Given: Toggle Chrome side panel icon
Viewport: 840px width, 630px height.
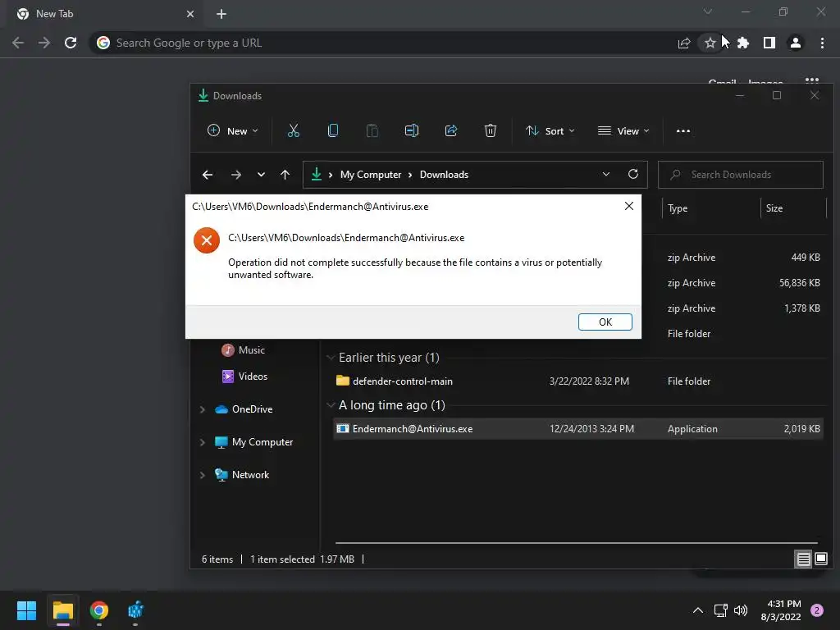Looking at the screenshot, I should (769, 43).
